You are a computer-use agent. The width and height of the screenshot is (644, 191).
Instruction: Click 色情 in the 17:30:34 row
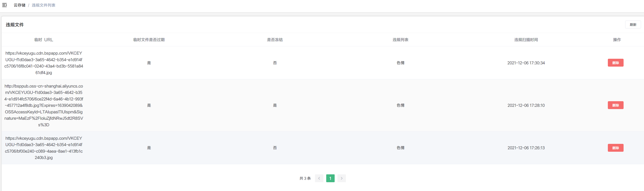pos(400,63)
